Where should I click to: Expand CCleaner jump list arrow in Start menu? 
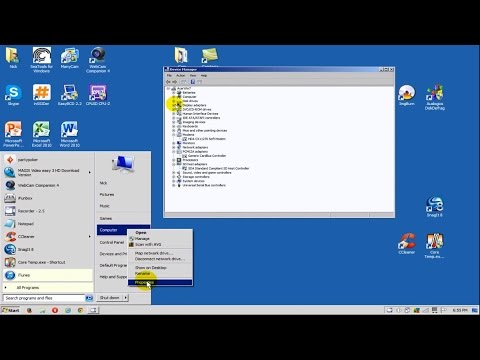pyautogui.click(x=89, y=237)
